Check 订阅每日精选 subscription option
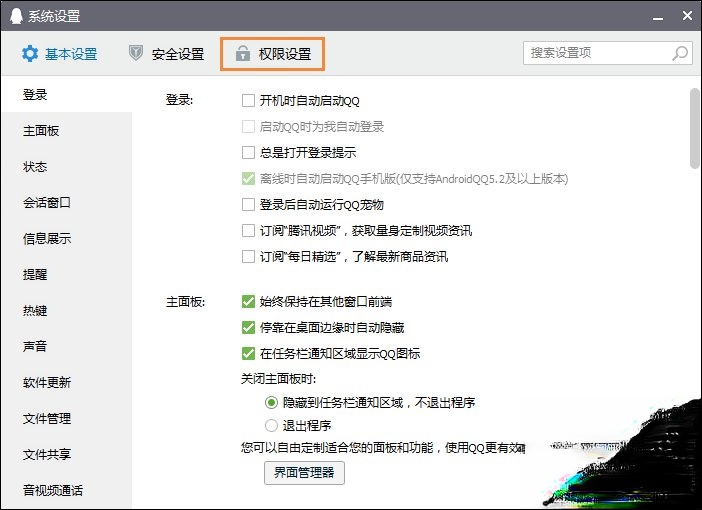 tap(248, 257)
